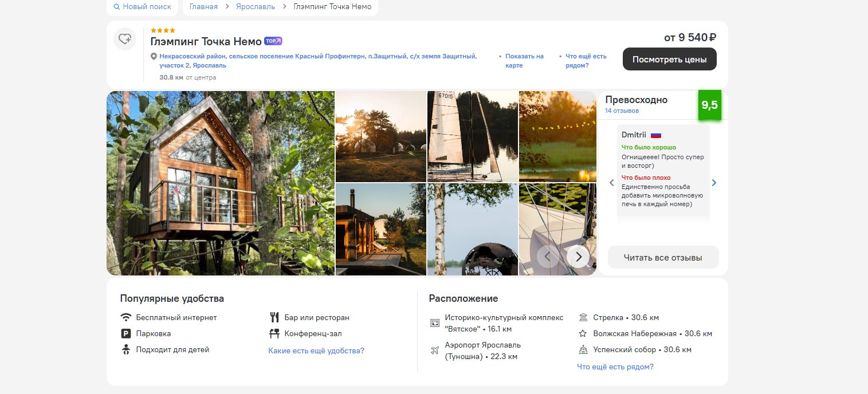
Task: Click the star icon by Волжская Набережная
Action: [x=583, y=333]
